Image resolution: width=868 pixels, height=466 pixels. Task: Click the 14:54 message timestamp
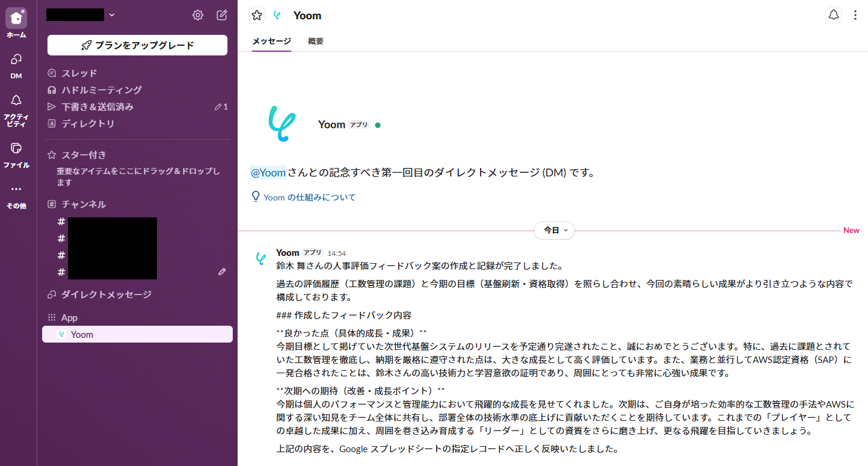click(336, 253)
